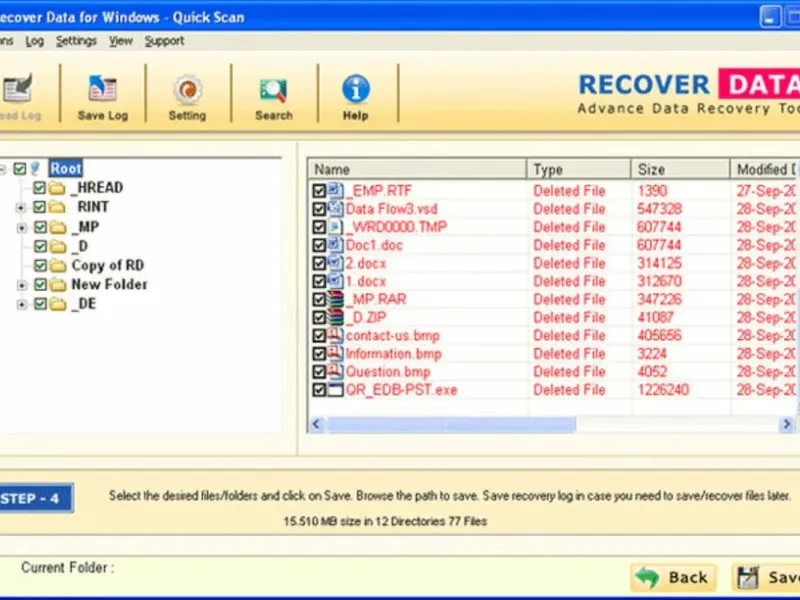Image resolution: width=800 pixels, height=600 pixels.
Task: Toggle the _HREAD folder checkbox
Action: (x=40, y=188)
